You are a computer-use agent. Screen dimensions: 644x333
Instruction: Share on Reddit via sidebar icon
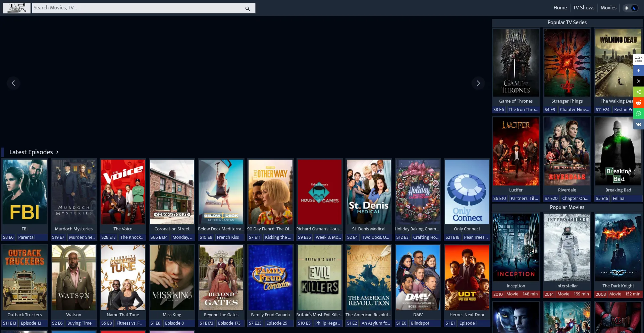pyautogui.click(x=639, y=103)
